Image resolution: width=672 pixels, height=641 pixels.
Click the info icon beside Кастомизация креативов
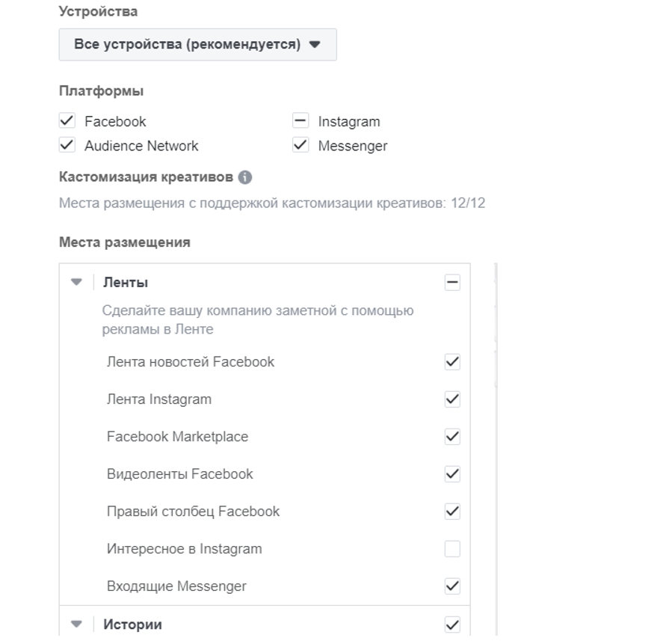pos(244,178)
